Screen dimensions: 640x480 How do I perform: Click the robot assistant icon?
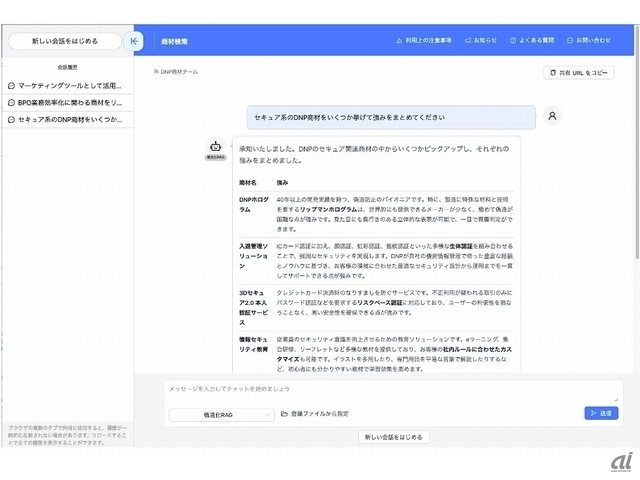[214, 148]
